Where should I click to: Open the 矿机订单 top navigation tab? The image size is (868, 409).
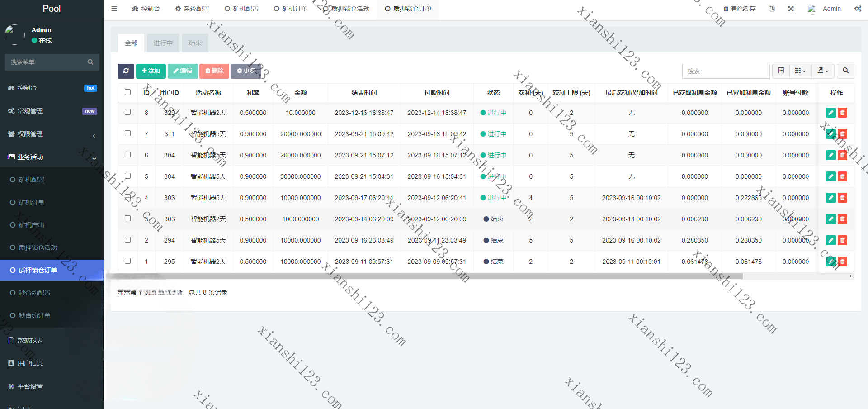pyautogui.click(x=291, y=9)
